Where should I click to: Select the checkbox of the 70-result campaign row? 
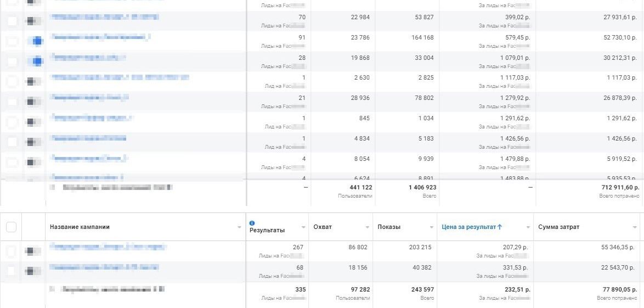point(12,20)
